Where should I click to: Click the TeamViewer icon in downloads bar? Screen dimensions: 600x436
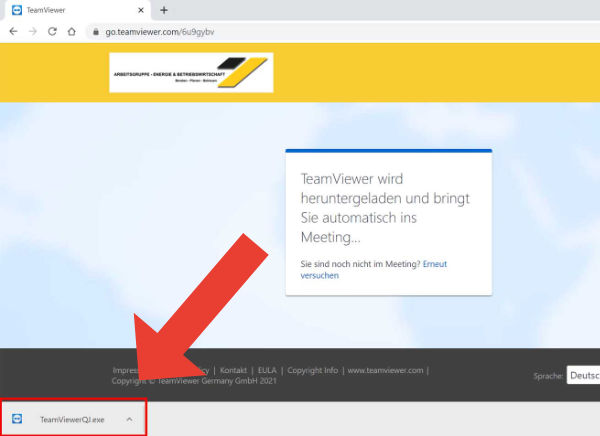pyautogui.click(x=17, y=419)
